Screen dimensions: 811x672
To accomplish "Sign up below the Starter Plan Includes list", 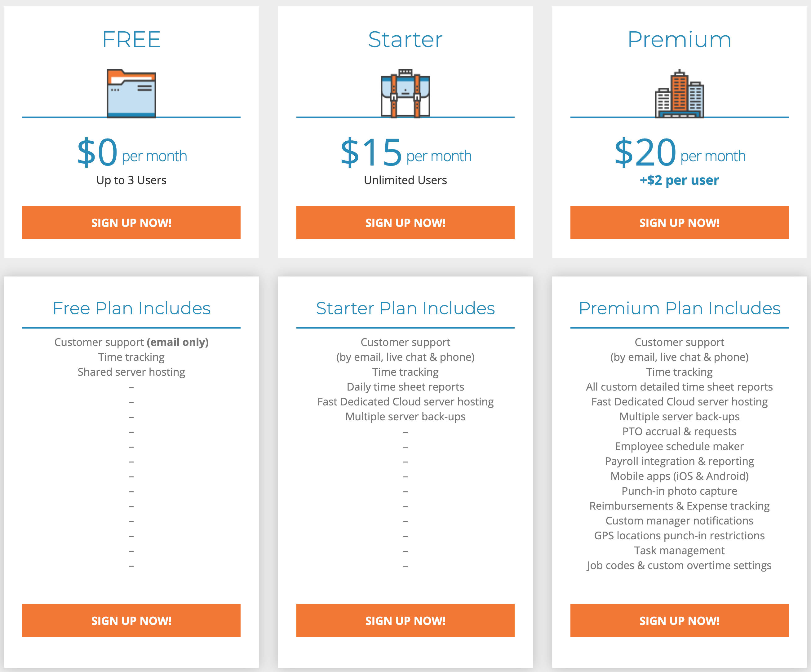I will click(405, 620).
